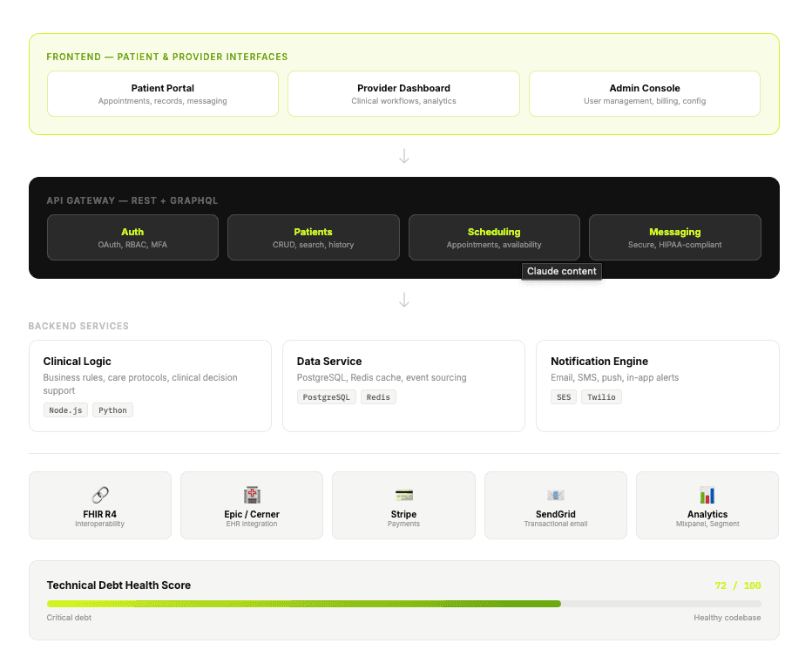Click the Epic / Cerner hospital icon
Viewport: 812px width, 670px height.
(x=252, y=495)
